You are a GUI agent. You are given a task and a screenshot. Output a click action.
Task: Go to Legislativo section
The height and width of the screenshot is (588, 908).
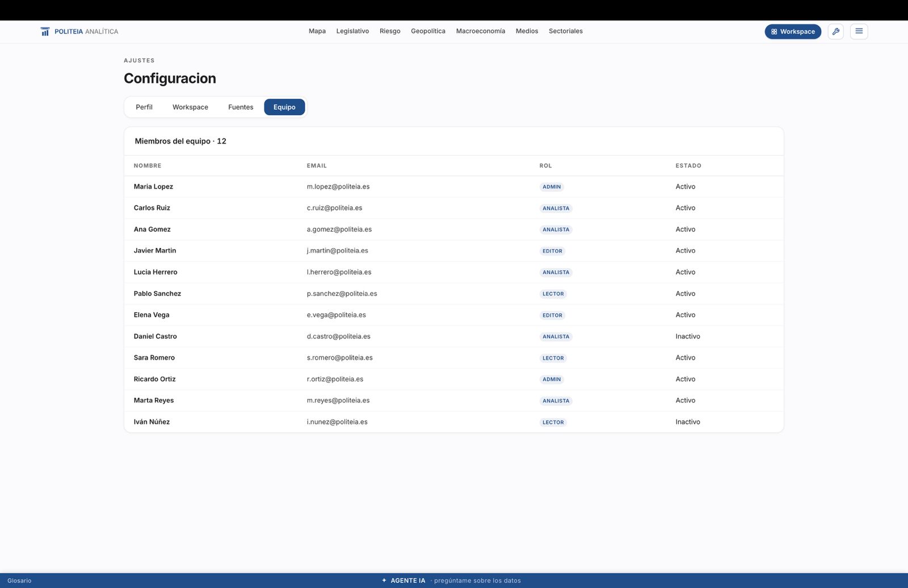click(x=352, y=31)
